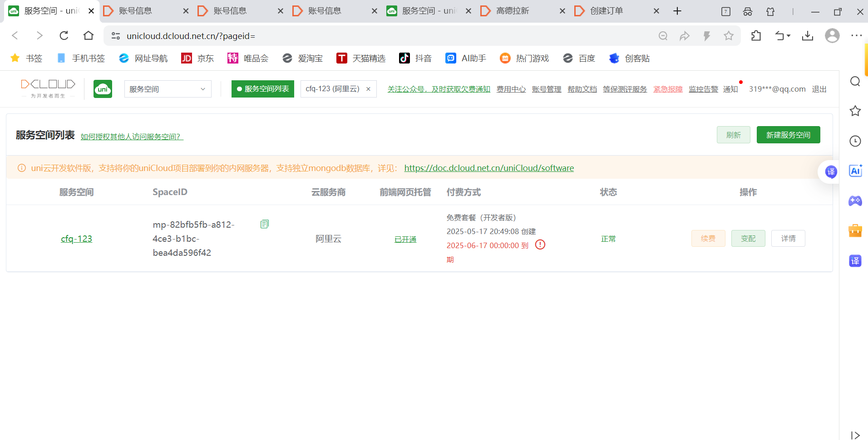Open the sidebar favorites star

point(855,111)
